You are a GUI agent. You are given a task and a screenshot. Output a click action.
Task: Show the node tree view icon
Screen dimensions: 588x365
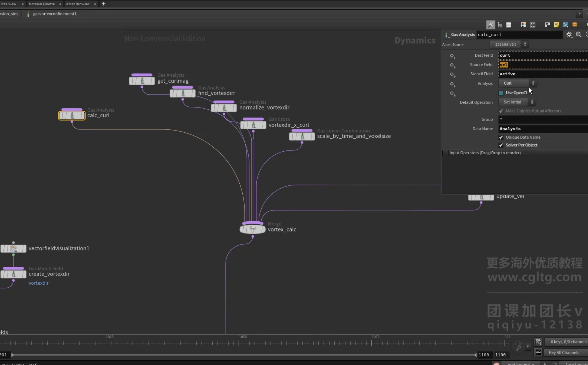point(500,25)
